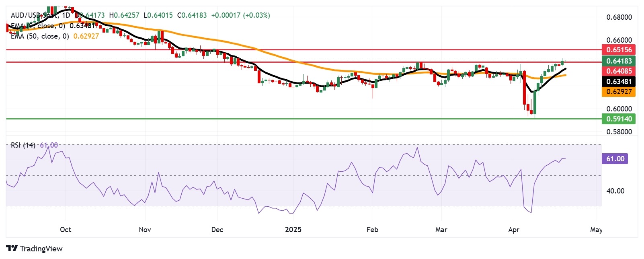Select the black 0.63481 EMA price tag
Viewport: 644px width, 259px height.
619,82
